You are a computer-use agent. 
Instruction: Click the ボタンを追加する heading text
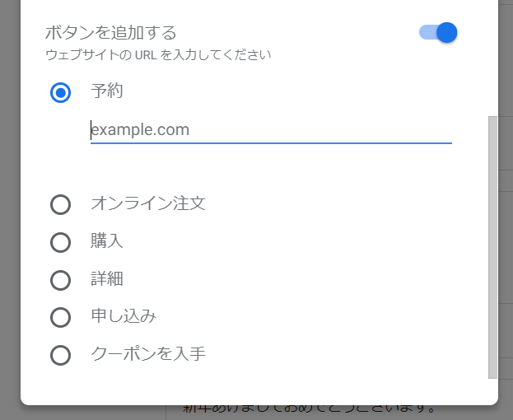coord(111,34)
